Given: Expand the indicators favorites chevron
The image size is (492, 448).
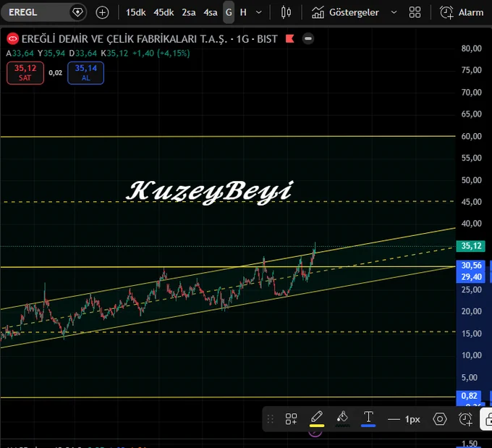Looking at the screenshot, I should (x=394, y=12).
